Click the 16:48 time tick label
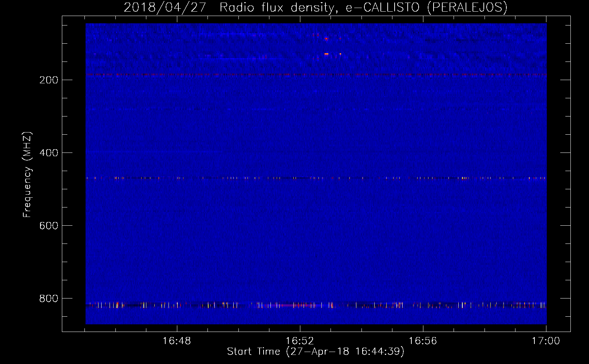This screenshot has width=589, height=364. 177,341
